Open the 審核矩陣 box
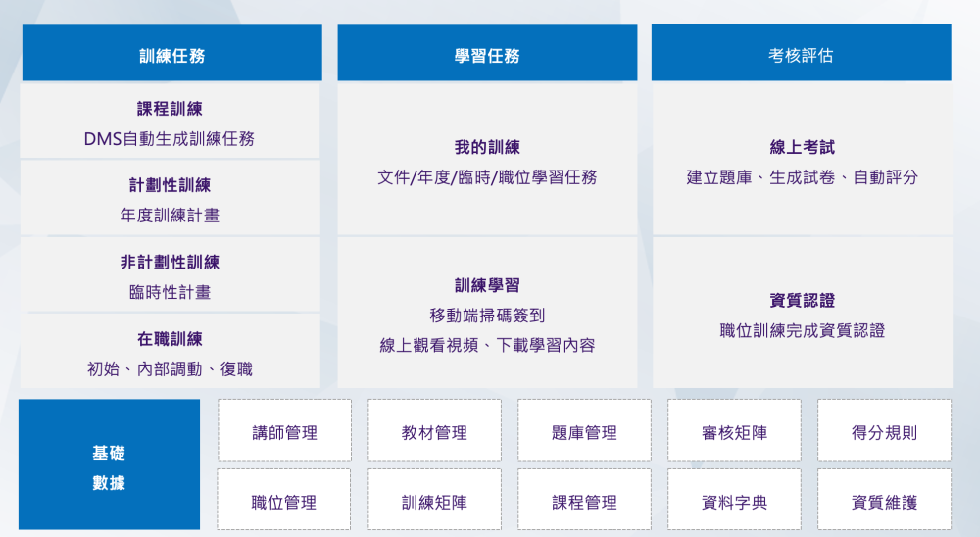 (734, 431)
